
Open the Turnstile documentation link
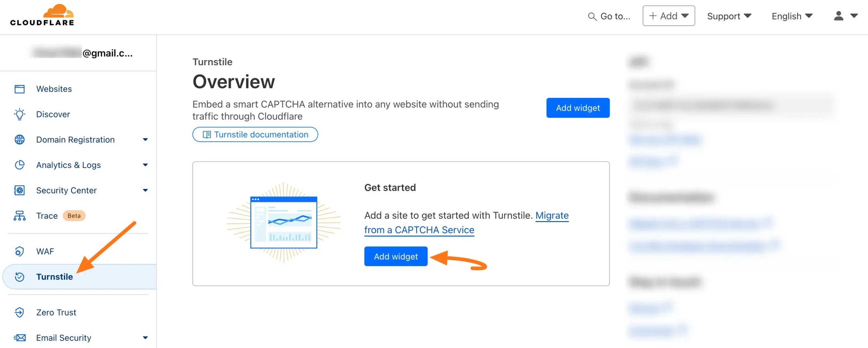click(x=255, y=134)
